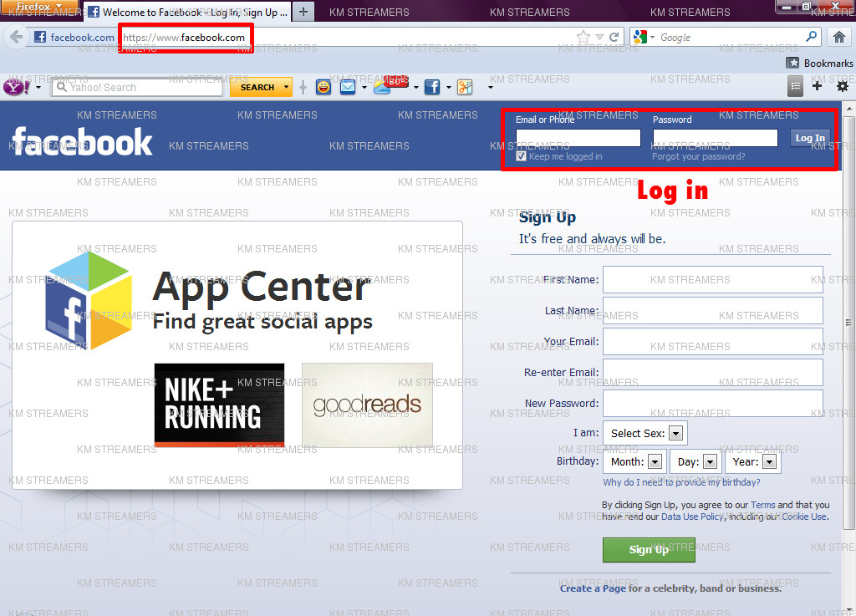The image size is (856, 616).
Task: Open the birthday Month dropdown
Action: pyautogui.click(x=634, y=461)
